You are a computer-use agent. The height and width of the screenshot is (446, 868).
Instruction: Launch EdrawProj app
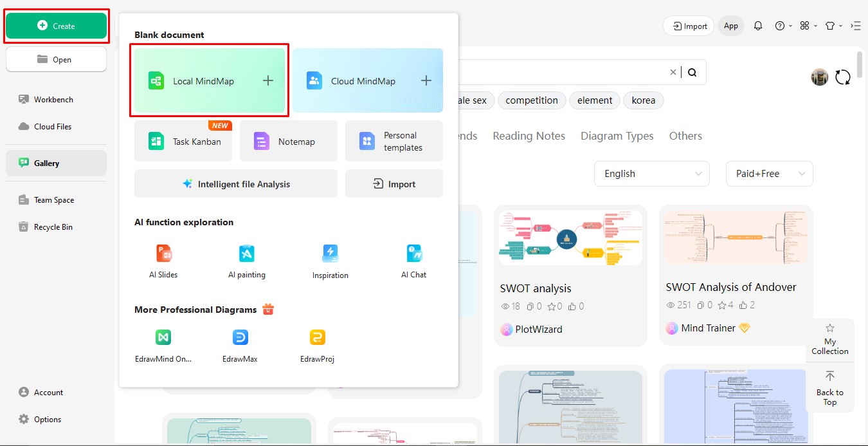click(x=317, y=346)
